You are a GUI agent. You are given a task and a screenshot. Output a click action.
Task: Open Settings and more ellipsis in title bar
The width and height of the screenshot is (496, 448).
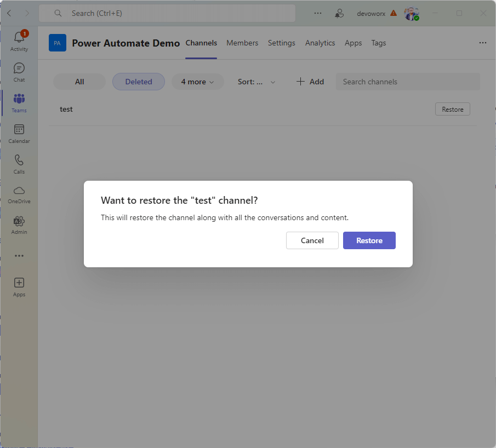click(x=318, y=13)
